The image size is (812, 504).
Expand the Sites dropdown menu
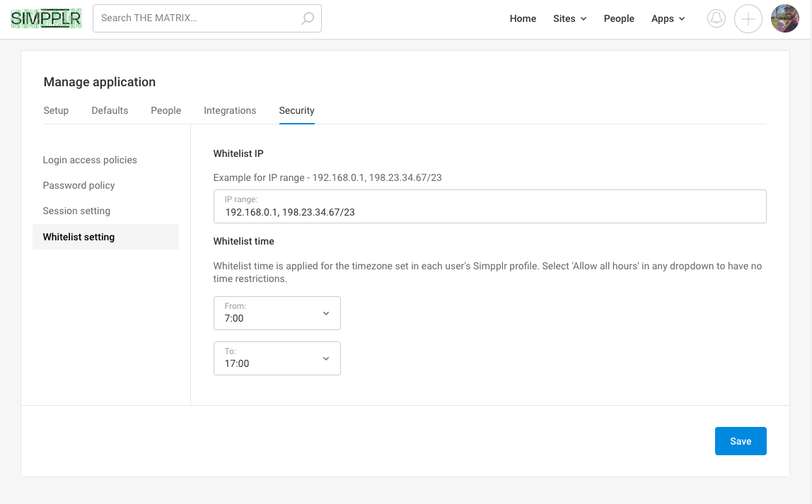tap(569, 18)
